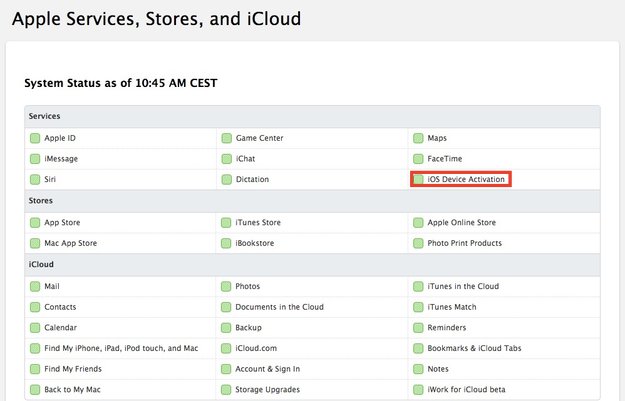Click the green status icon beside iMessage
The image size is (625, 401).
35,159
